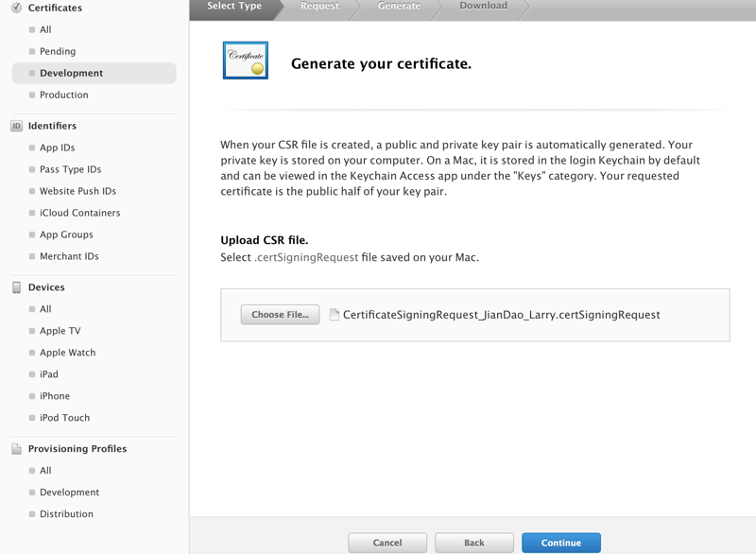756x554 pixels.
Task: Click the Provisioning Profiles document icon
Action: (x=16, y=449)
